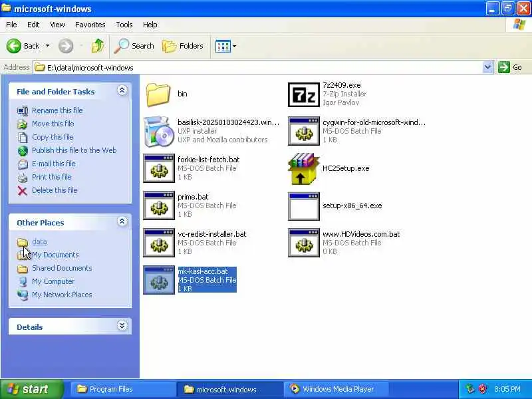Switch to Windows Media Player taskbar button
This screenshot has width=532, height=399.
point(336,389)
